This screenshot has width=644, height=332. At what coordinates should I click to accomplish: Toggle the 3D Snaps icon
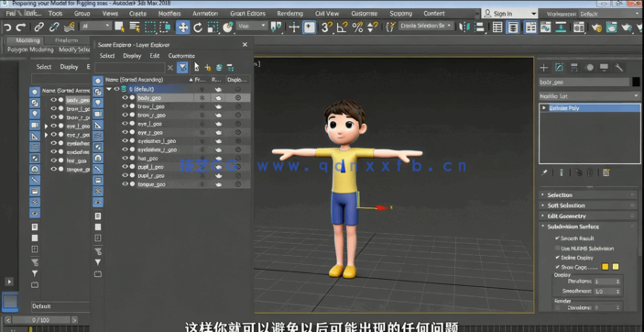[x=327, y=28]
